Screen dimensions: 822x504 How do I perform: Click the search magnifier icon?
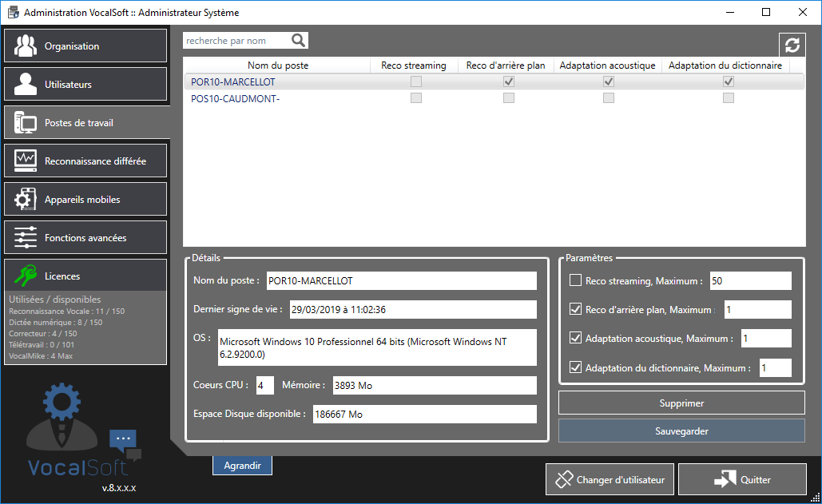tap(298, 41)
